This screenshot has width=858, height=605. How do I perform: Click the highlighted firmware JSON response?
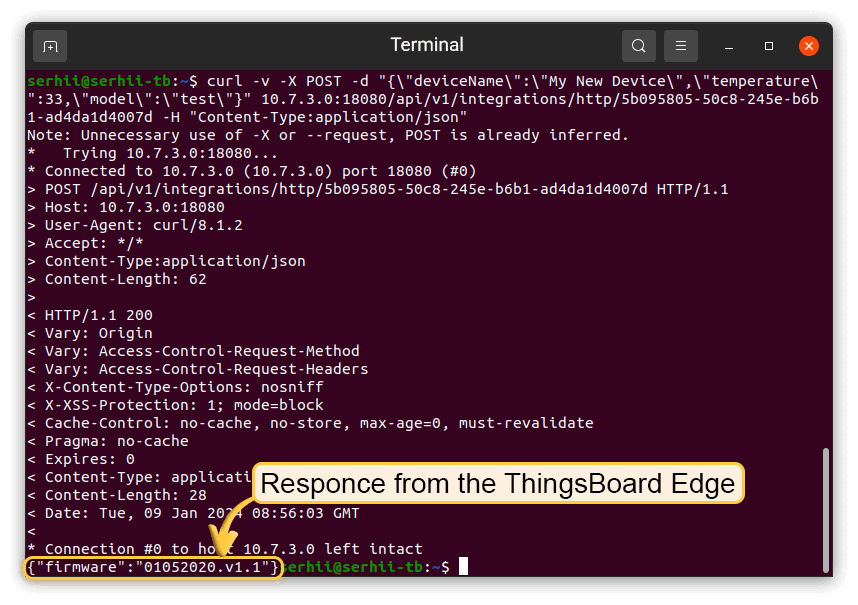click(x=152, y=567)
